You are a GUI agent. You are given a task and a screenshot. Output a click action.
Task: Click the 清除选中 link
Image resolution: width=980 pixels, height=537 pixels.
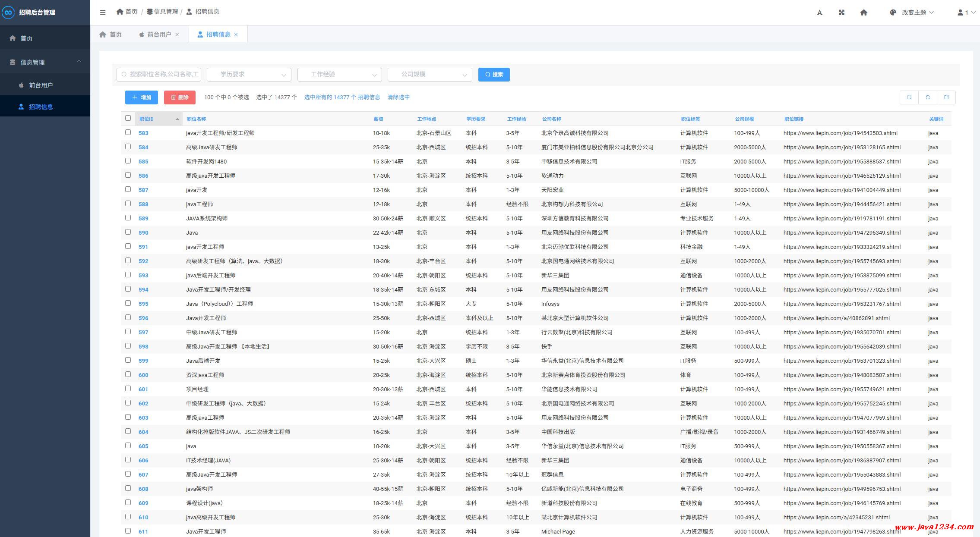click(398, 97)
